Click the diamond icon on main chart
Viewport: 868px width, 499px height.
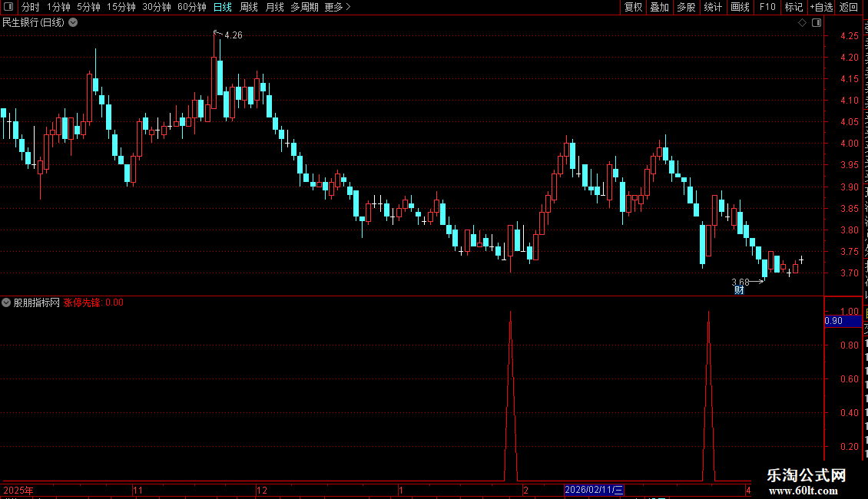(x=802, y=23)
